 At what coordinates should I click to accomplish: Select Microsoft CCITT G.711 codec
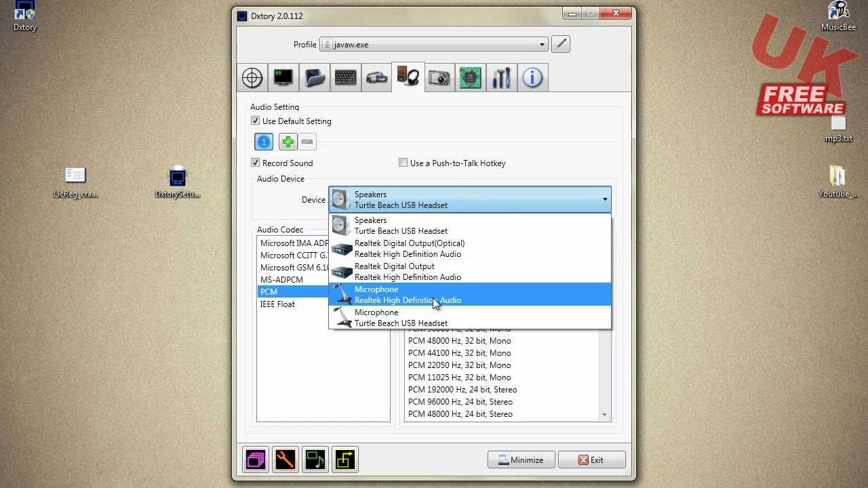294,256
